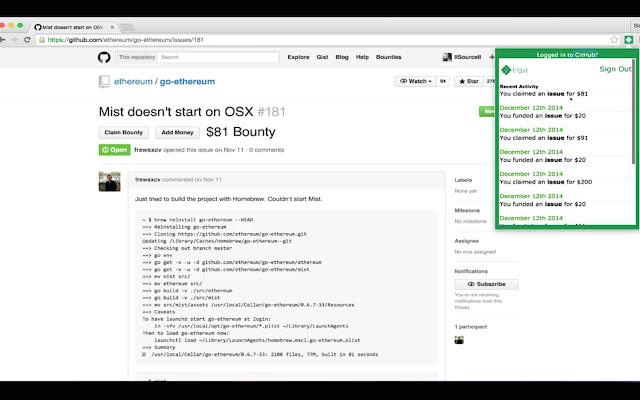Subscribe to issue notifications
640x400 pixels.
tap(487, 284)
